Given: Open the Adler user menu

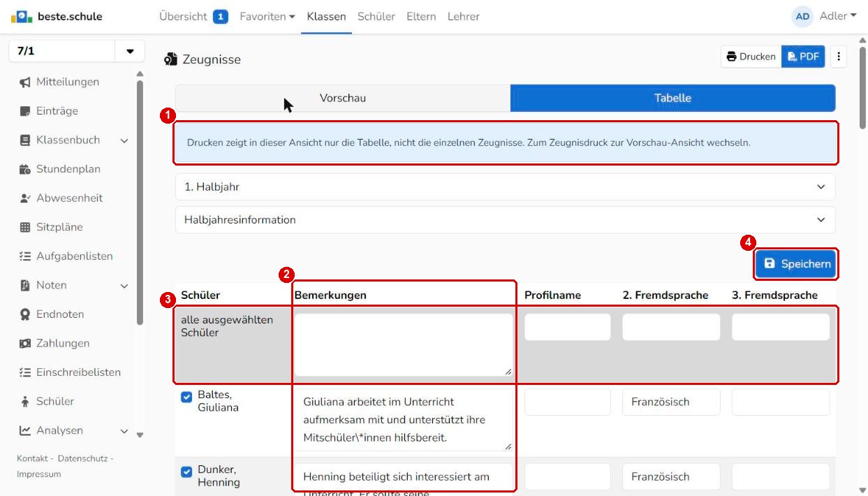Looking at the screenshot, I should (x=837, y=16).
